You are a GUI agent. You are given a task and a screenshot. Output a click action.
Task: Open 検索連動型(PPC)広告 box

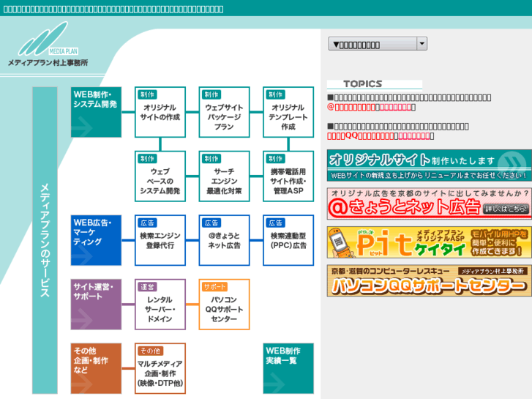point(288,240)
